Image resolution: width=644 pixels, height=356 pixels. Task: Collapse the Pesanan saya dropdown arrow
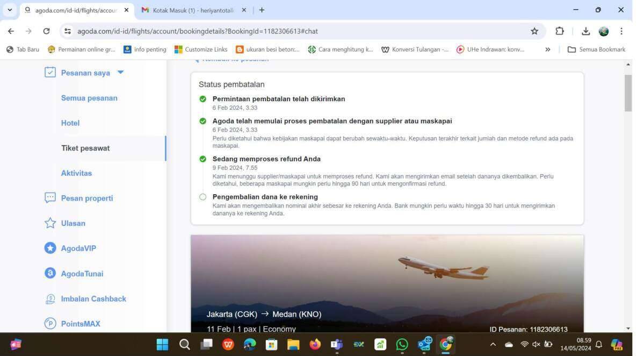point(120,72)
